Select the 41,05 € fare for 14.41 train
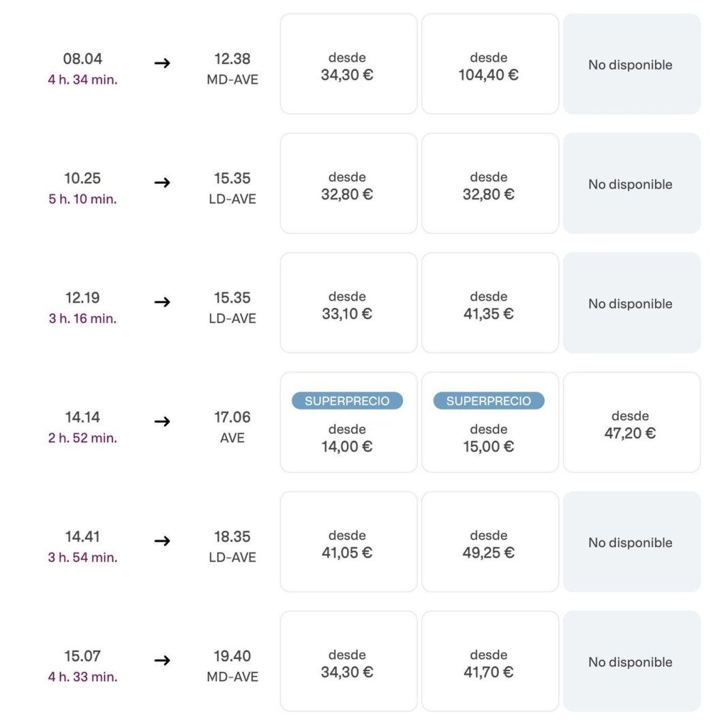 click(348, 542)
